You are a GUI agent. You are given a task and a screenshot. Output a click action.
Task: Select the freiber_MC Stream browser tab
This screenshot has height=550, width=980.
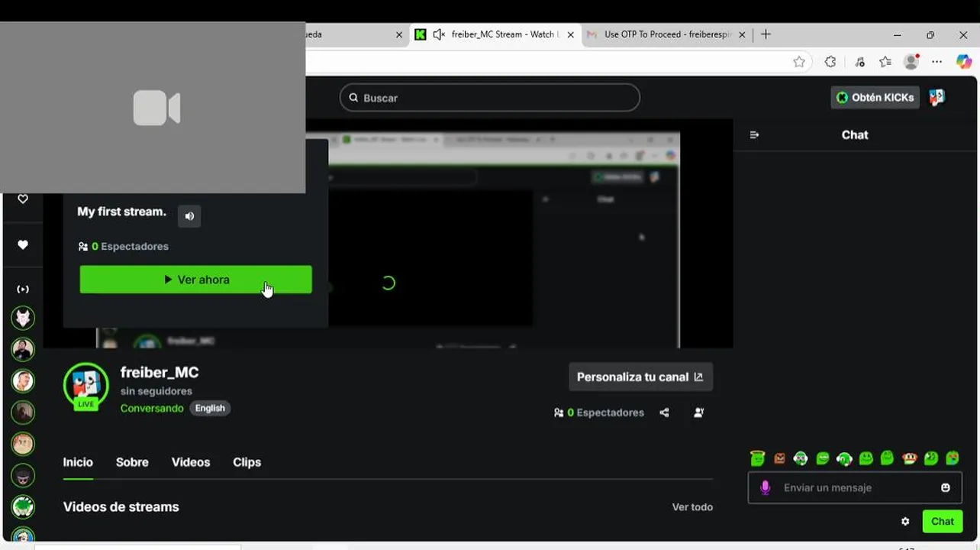point(495,34)
